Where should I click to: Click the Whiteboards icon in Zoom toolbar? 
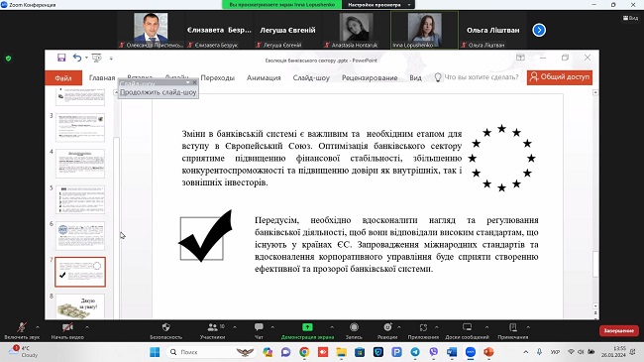tap(467, 327)
